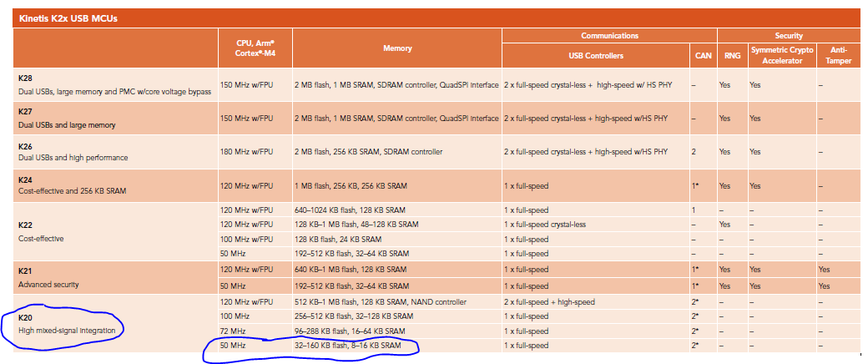The width and height of the screenshot is (868, 364).
Task: Click the "USB Controllers" column header
Action: click(x=596, y=56)
